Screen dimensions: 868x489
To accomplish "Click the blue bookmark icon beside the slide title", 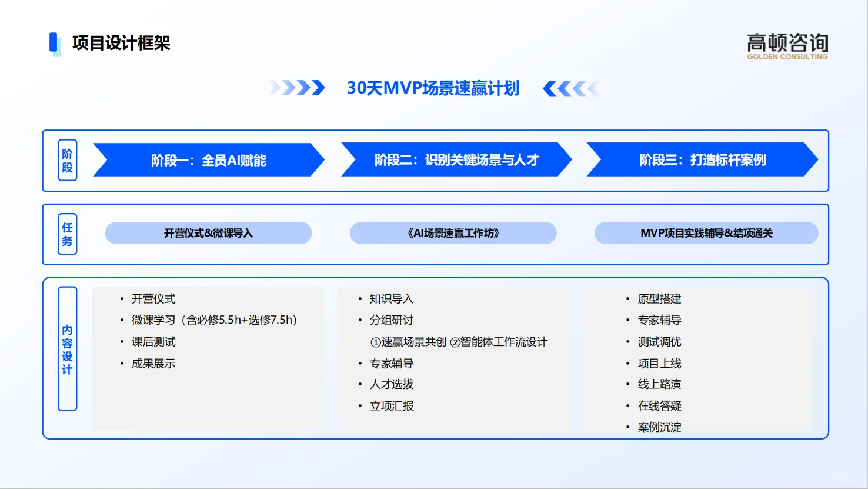I will [54, 42].
